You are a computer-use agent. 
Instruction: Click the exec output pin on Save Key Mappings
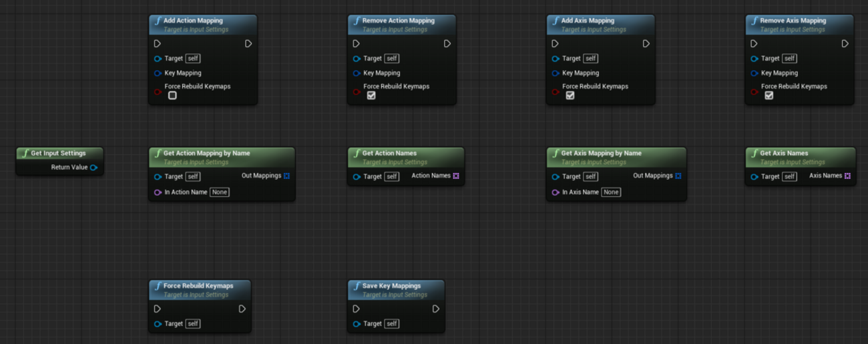point(435,309)
